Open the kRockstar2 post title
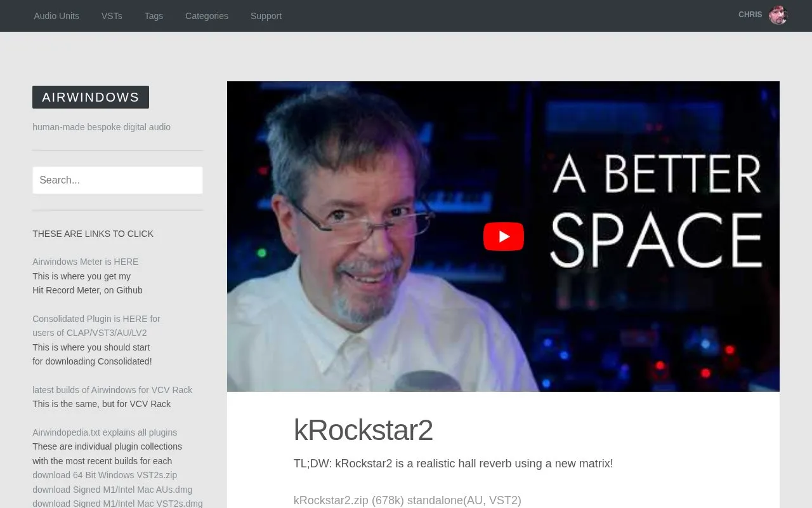This screenshot has width=812, height=508. [363, 431]
